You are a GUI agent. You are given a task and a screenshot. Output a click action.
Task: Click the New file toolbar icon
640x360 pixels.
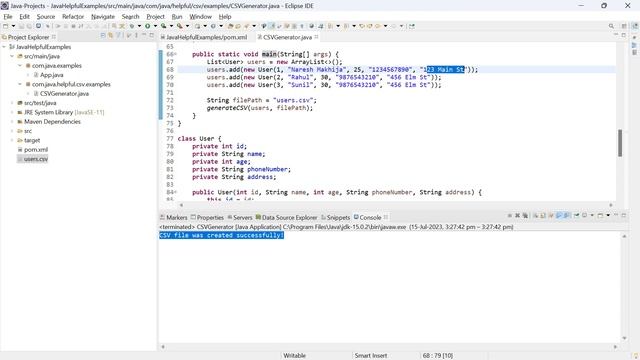click(5, 26)
